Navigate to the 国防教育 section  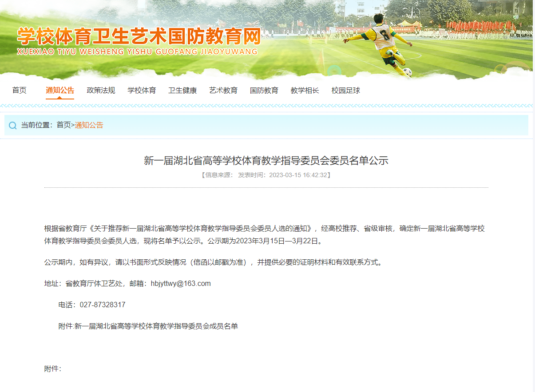[264, 91]
